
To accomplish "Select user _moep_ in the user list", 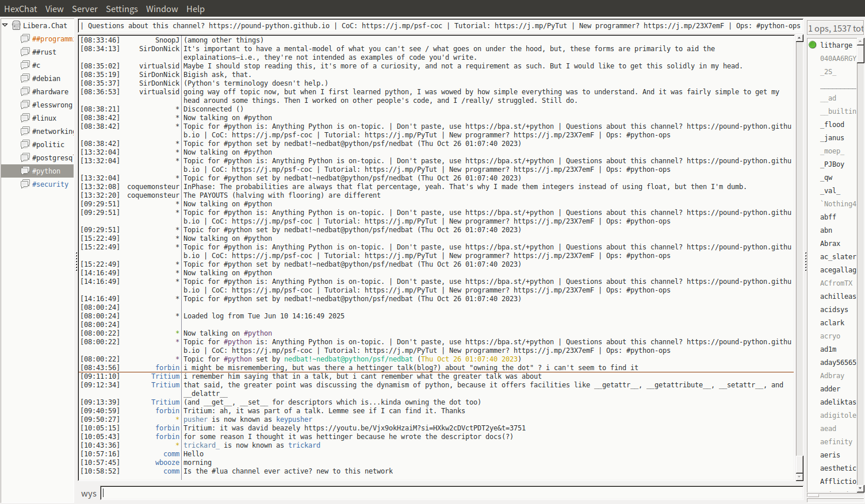I will coord(832,151).
